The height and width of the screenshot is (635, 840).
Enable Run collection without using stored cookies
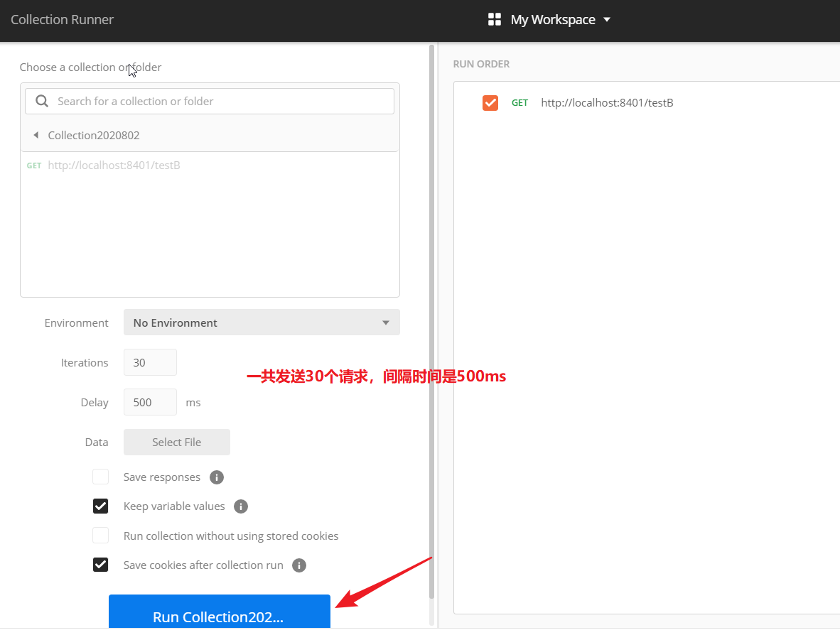click(x=101, y=536)
